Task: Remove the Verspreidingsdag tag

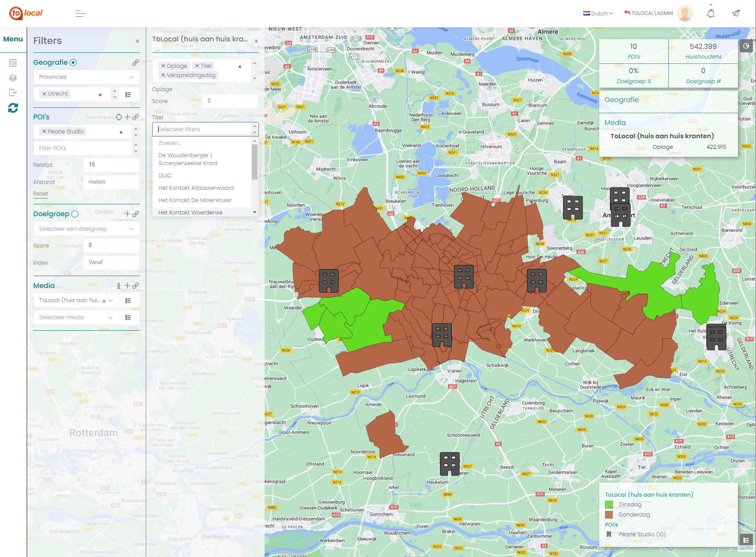Action: click(x=163, y=75)
